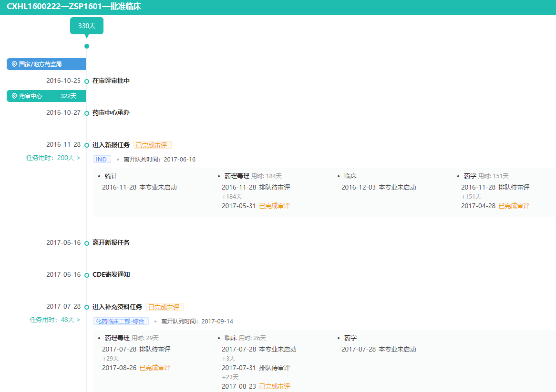This screenshot has height=392, width=556.
Task: Click 化药临床二部-综合 tag
Action: tap(121, 322)
